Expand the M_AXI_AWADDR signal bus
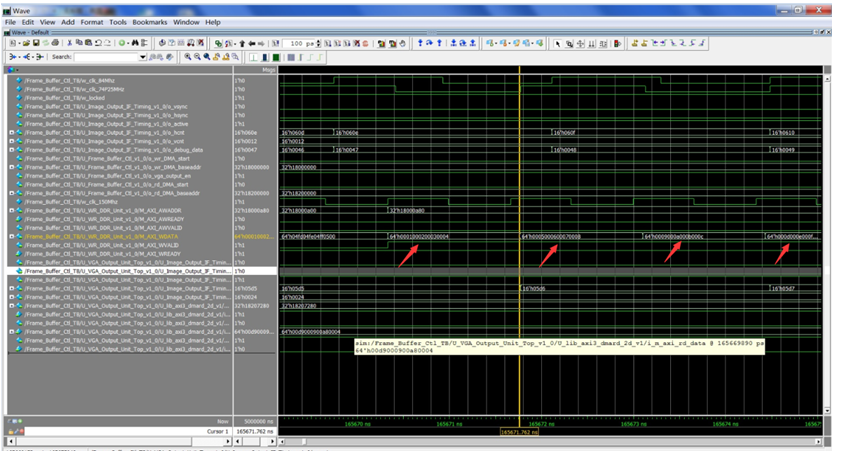The width and height of the screenshot is (841, 459). tap(11, 211)
